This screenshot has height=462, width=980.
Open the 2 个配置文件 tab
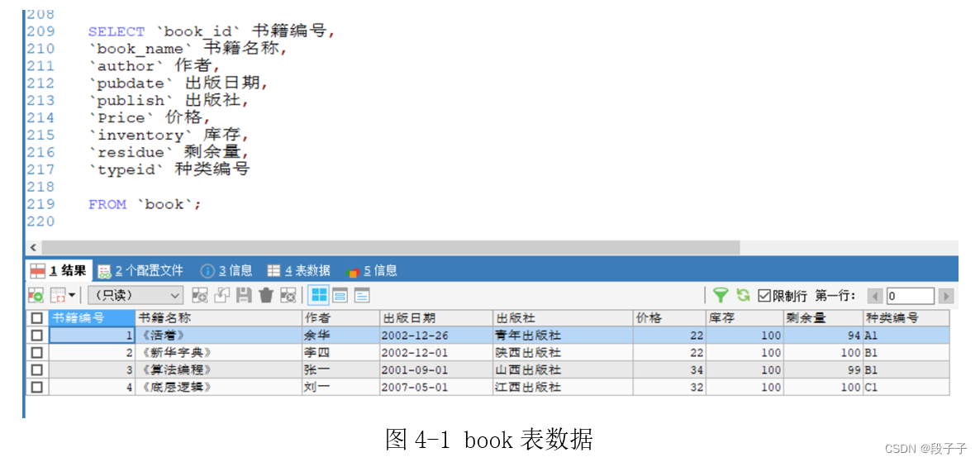coord(141,271)
